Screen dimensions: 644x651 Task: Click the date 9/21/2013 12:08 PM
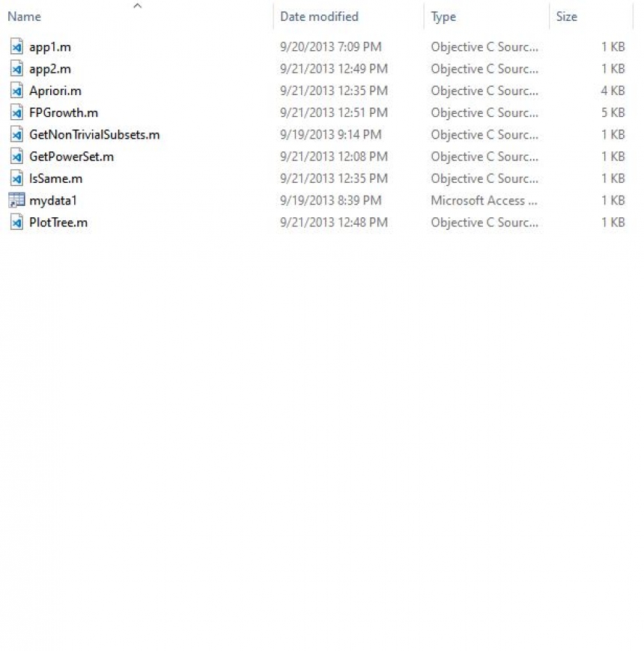point(334,157)
